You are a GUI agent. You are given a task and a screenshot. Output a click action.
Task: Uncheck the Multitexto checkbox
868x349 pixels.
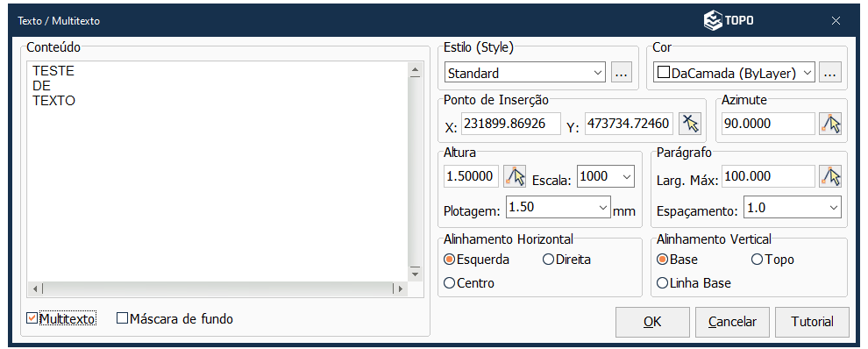(x=32, y=318)
